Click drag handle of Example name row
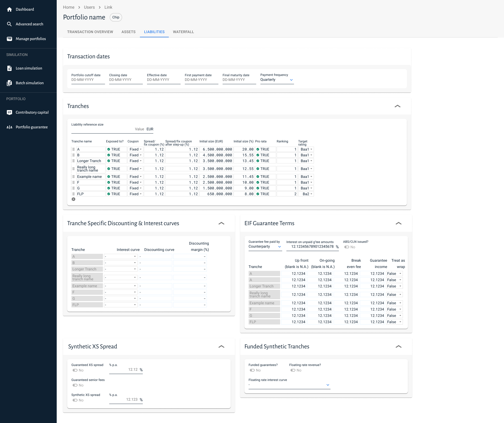Image resolution: width=504 pixels, height=423 pixels. coord(73,177)
